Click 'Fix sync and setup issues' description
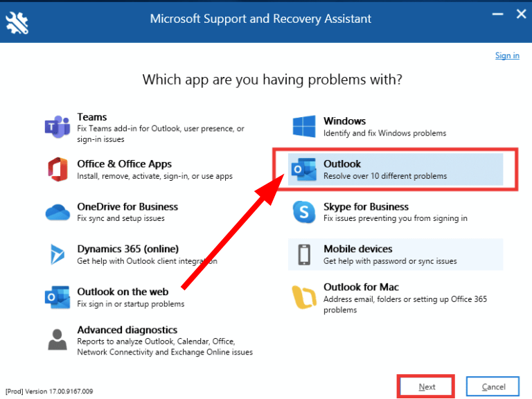532x399 pixels. [x=121, y=218]
